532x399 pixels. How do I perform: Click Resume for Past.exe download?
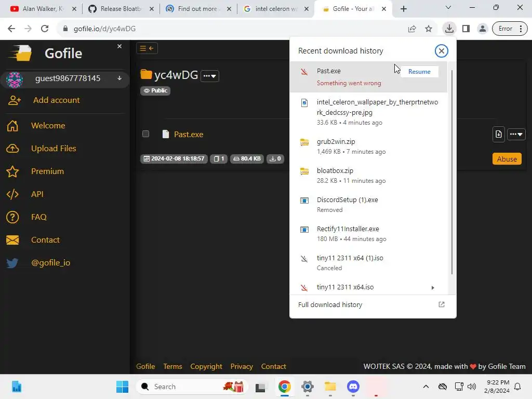coord(419,72)
